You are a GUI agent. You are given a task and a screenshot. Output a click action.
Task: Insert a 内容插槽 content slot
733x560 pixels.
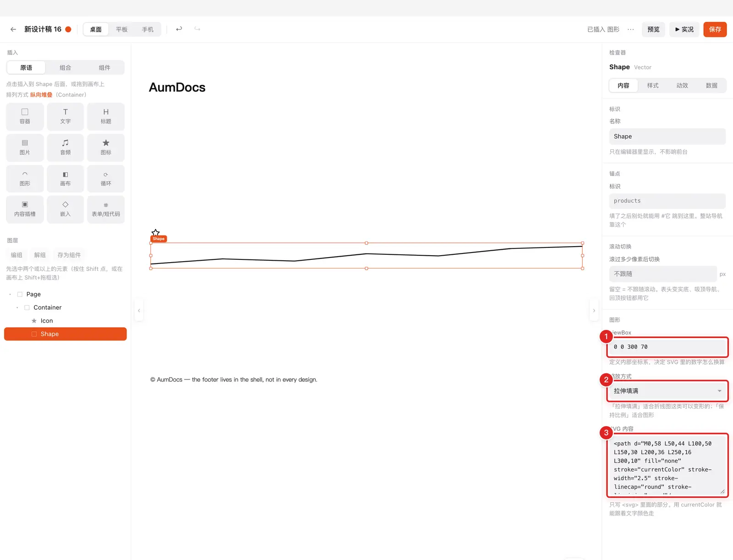pyautogui.click(x=25, y=209)
